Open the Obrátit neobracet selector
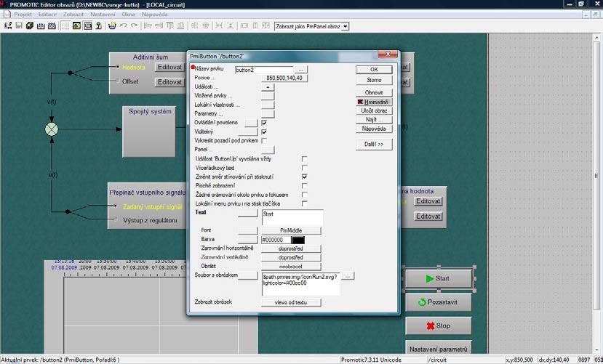 pyautogui.click(x=291, y=266)
